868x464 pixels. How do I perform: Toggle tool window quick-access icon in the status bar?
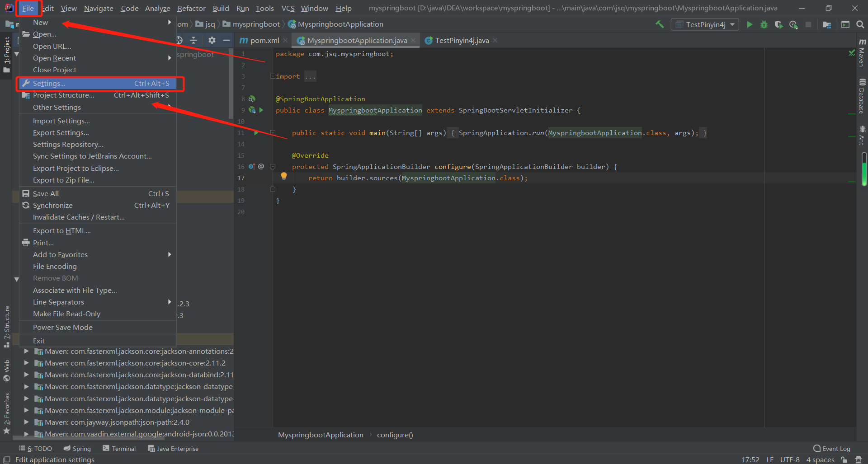click(x=7, y=459)
